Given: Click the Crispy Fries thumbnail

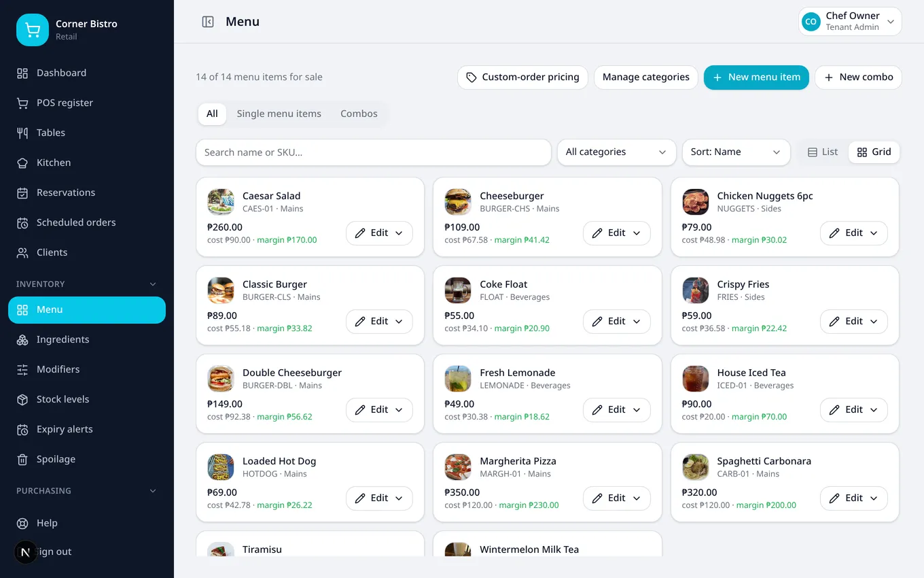Looking at the screenshot, I should 696,290.
